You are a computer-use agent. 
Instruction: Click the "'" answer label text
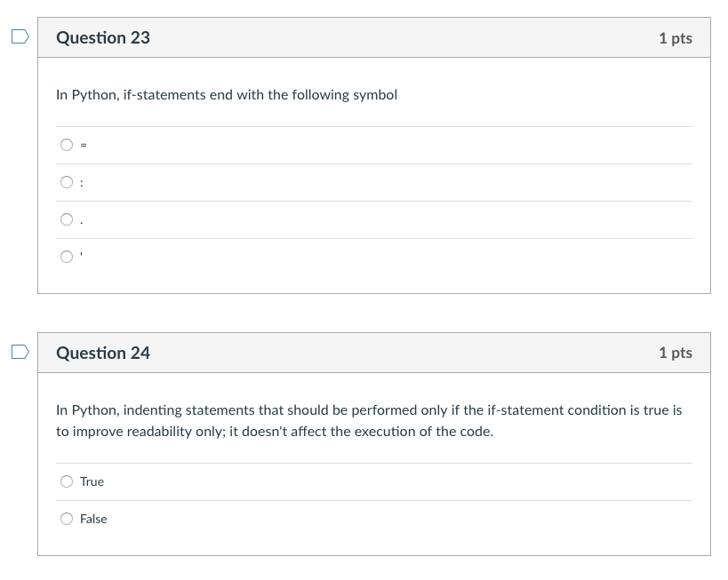coord(82,256)
